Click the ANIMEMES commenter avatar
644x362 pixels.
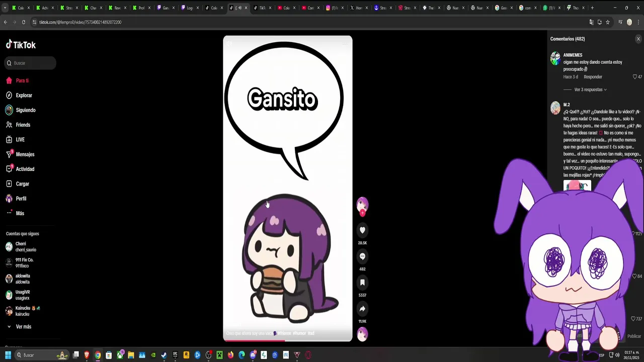pyautogui.click(x=555, y=59)
